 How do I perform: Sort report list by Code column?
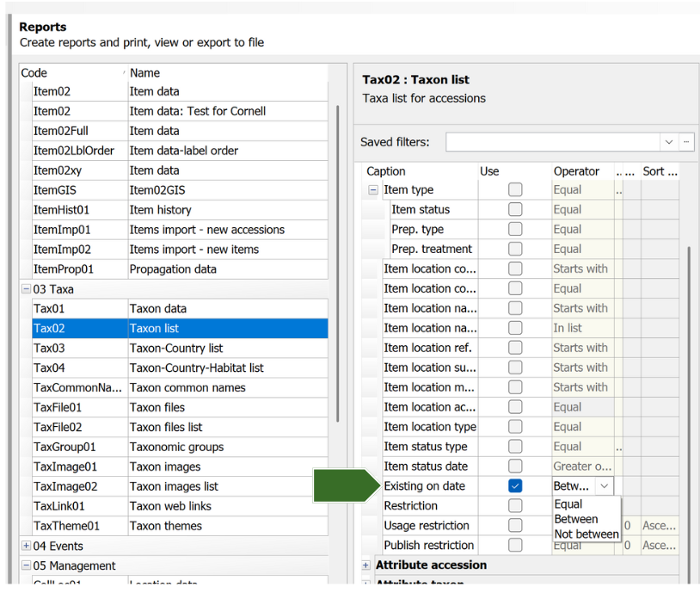pos(74,73)
